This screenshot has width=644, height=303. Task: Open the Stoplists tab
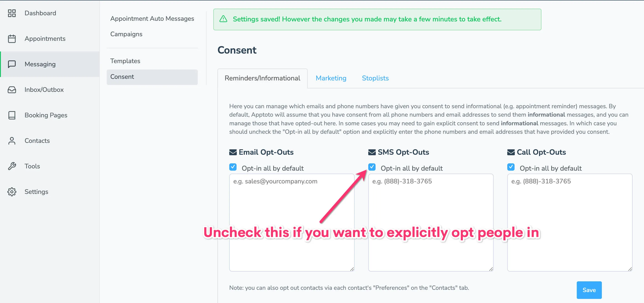pyautogui.click(x=375, y=78)
